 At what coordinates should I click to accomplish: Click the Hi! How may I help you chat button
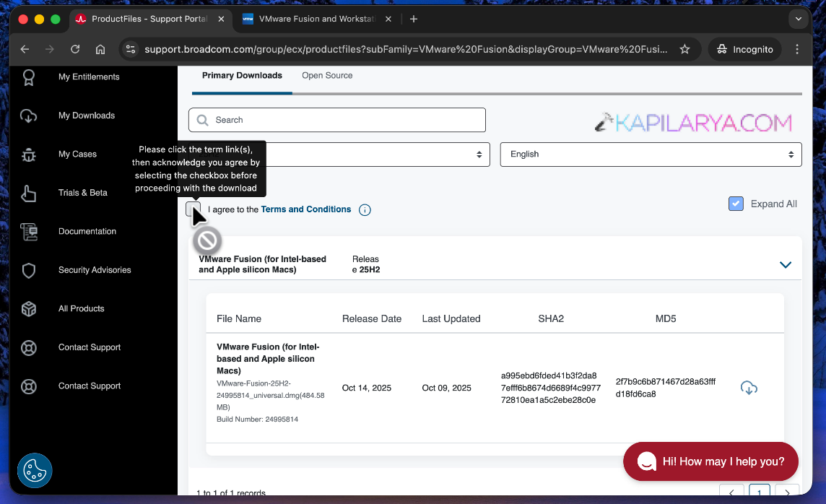[710, 461]
